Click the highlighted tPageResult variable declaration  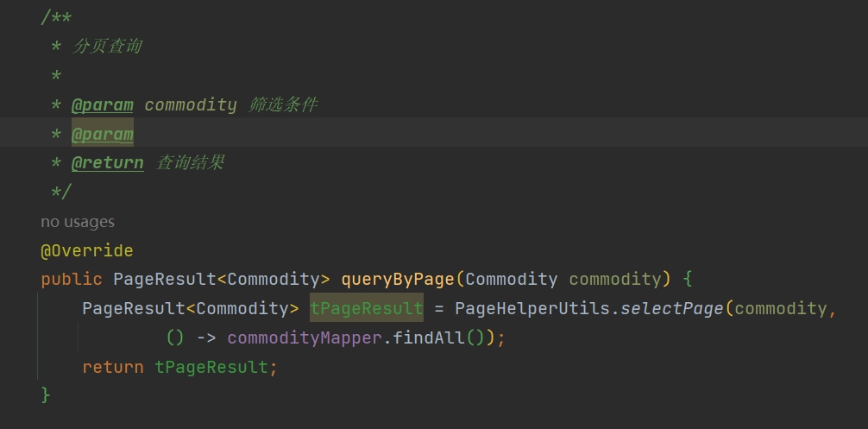pos(367,308)
